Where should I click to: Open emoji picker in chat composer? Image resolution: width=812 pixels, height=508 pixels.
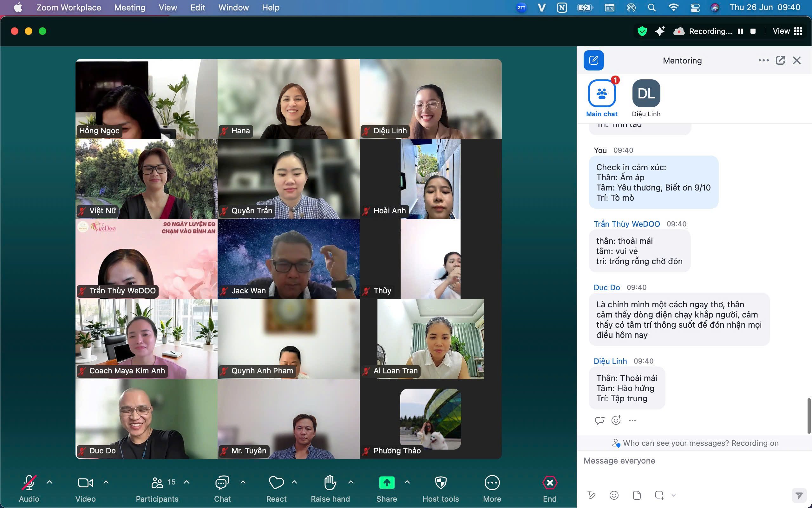click(x=614, y=495)
